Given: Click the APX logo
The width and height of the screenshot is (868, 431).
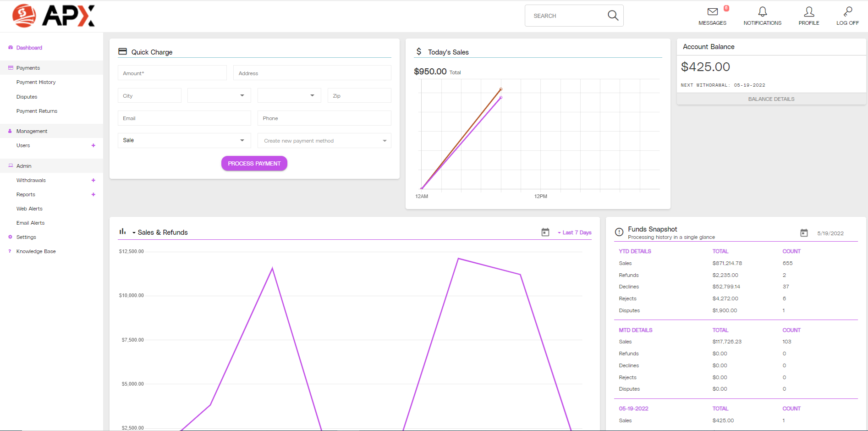Looking at the screenshot, I should 54,16.
